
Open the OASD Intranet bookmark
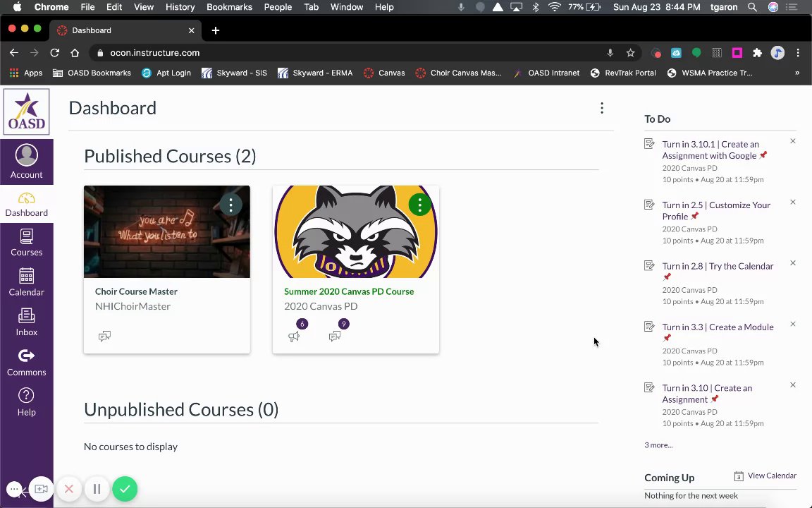click(x=546, y=73)
